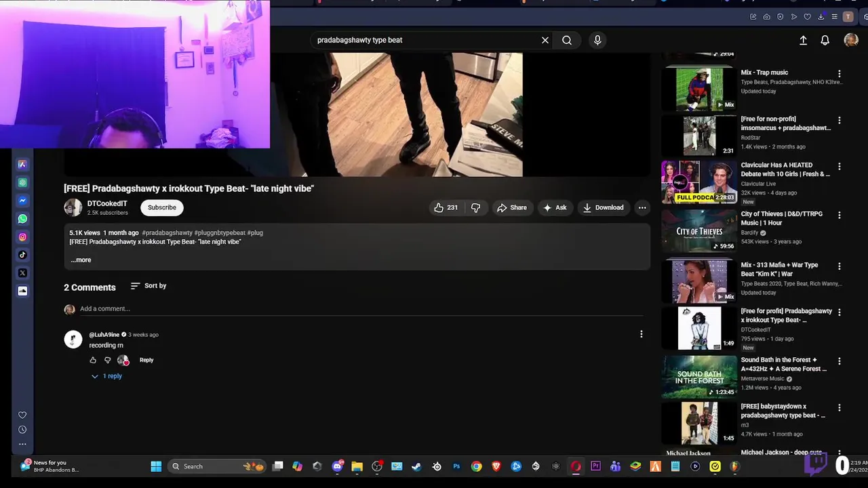
Task: Expand the 1 reply thread
Action: 107,376
